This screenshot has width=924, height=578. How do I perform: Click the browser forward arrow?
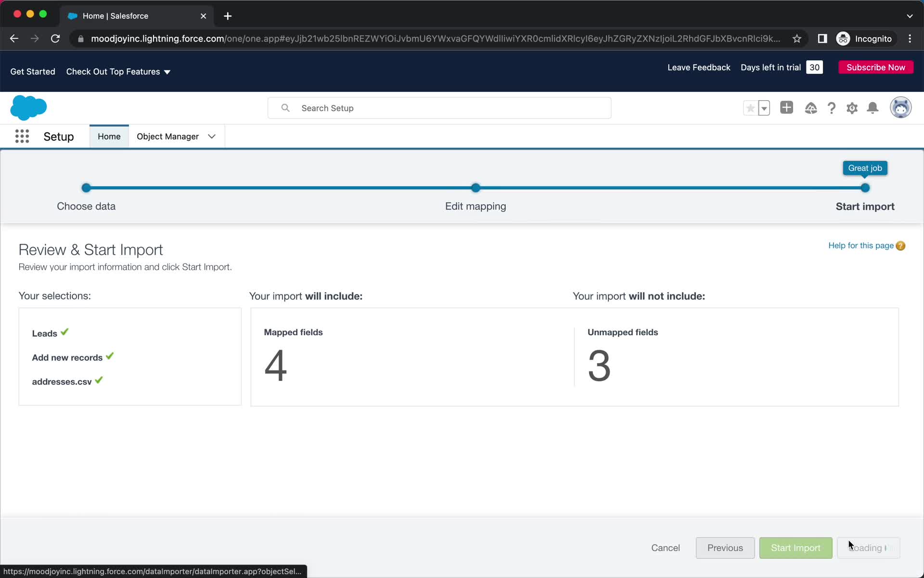pyautogui.click(x=35, y=39)
